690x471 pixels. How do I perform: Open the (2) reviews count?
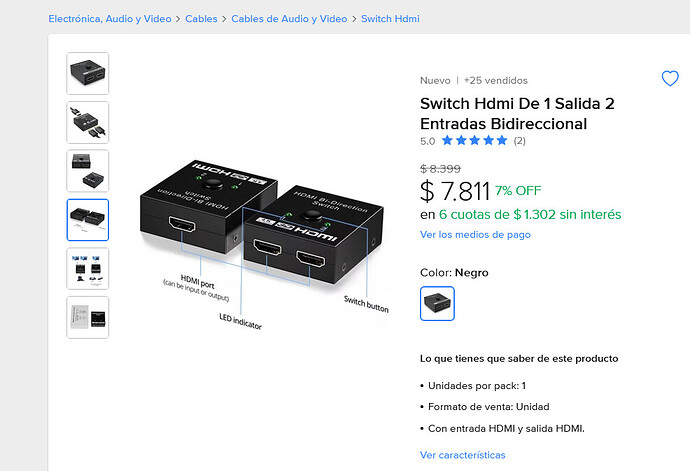pyautogui.click(x=520, y=141)
